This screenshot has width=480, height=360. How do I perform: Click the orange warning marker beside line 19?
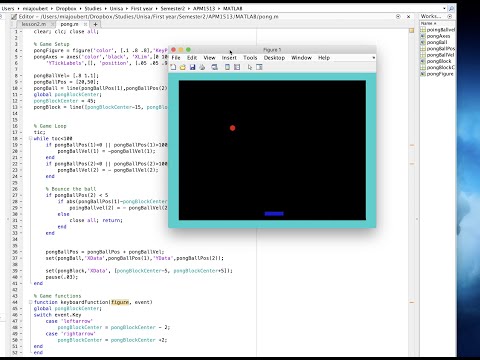click(412, 145)
